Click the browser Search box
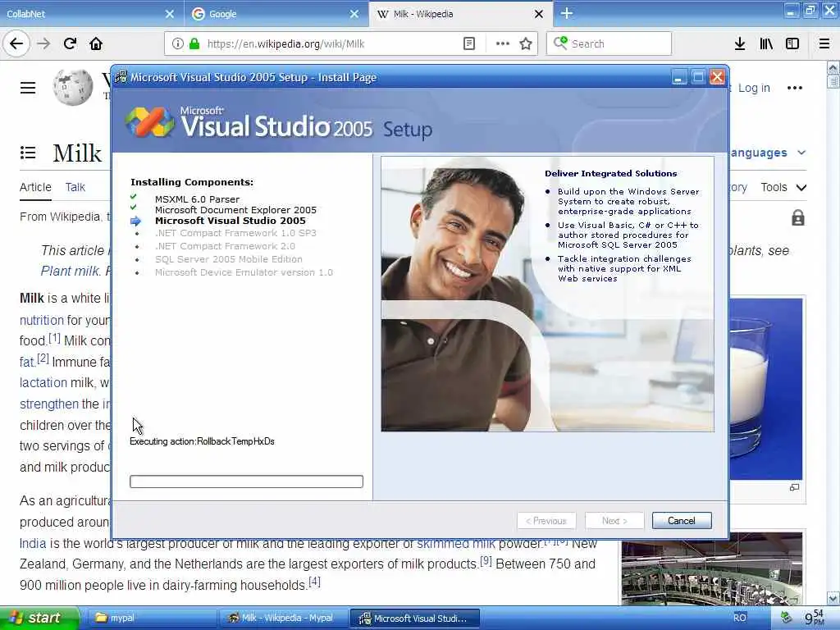This screenshot has height=630, width=840. [x=609, y=43]
